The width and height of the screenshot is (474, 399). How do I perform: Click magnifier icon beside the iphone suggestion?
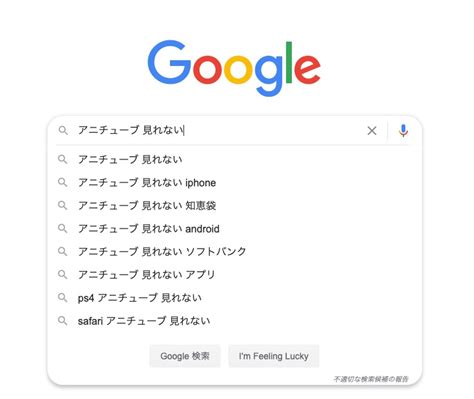click(63, 182)
